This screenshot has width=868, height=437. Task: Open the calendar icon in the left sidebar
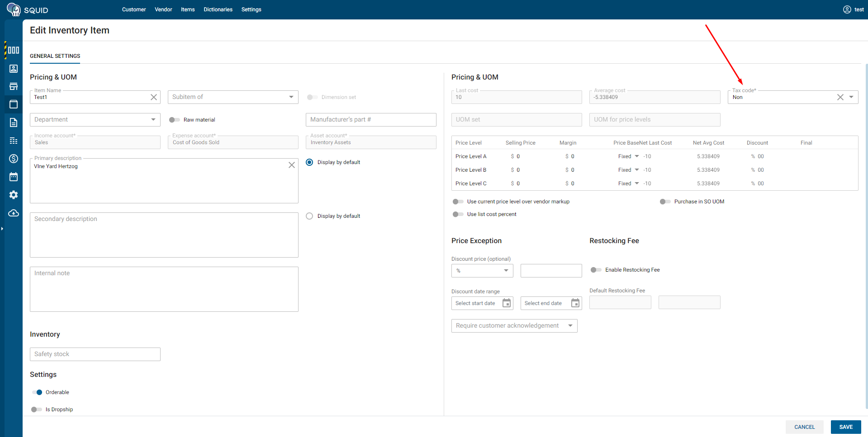pos(14,177)
